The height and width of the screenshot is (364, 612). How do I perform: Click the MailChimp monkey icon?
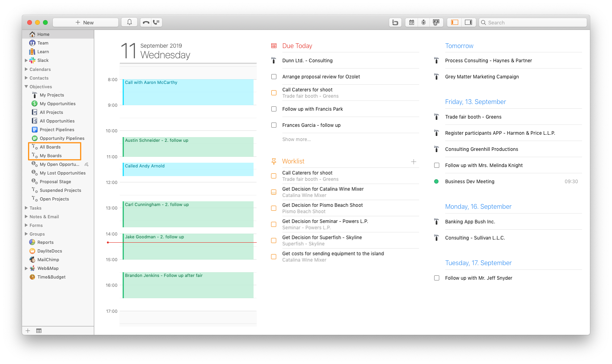(x=32, y=260)
